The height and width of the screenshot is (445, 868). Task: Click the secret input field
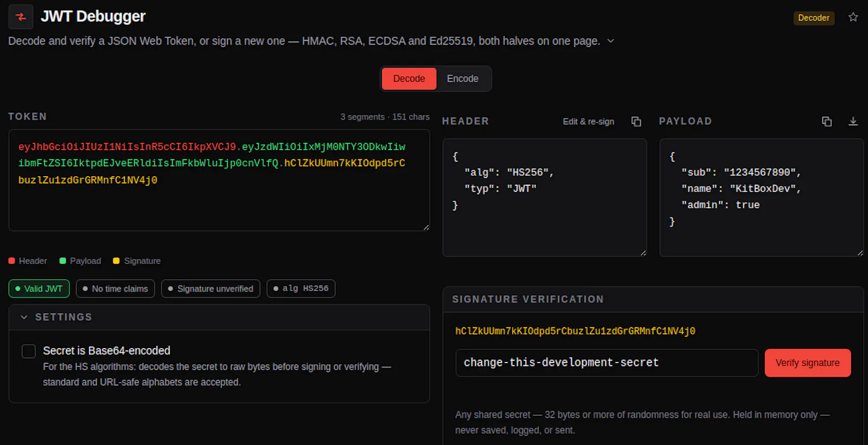point(607,363)
